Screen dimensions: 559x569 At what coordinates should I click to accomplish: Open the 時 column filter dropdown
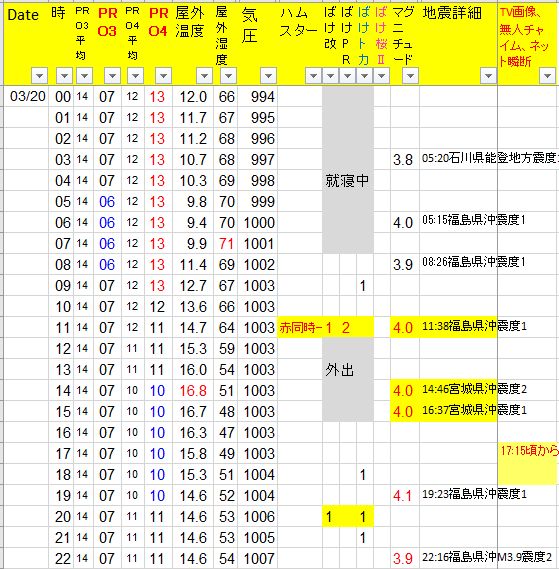click(64, 76)
